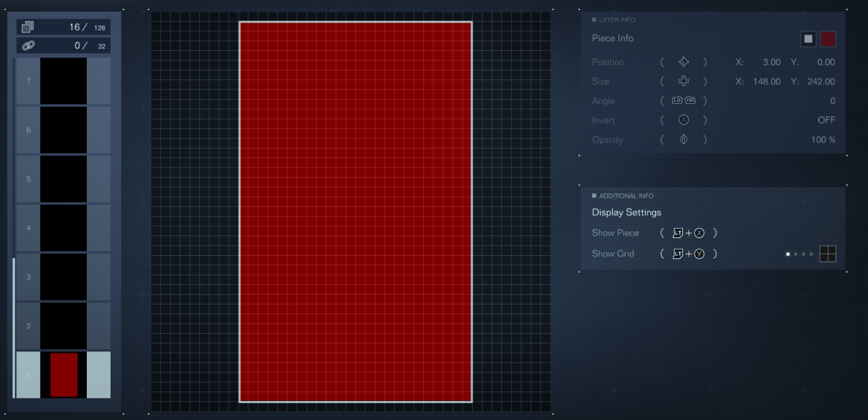Click the Opacity 100 % value

click(x=823, y=140)
